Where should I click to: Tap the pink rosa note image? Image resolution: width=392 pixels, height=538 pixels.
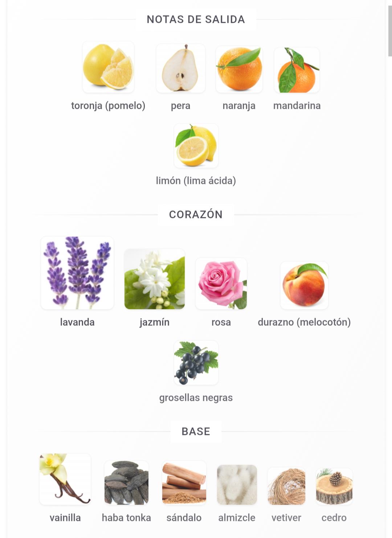point(221,284)
